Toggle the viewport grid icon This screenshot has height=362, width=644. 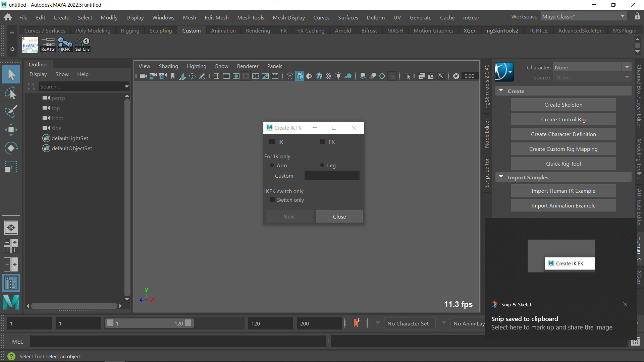pyautogui.click(x=217, y=76)
